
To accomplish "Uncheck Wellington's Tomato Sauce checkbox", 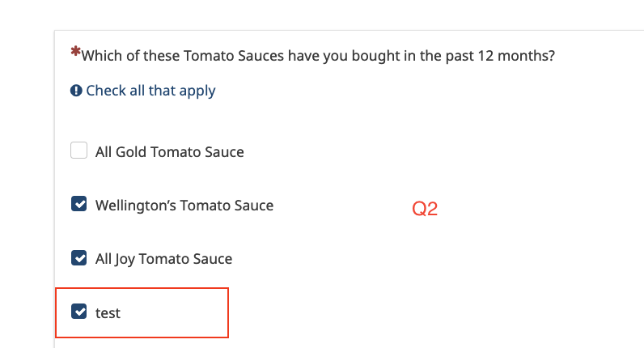I will pos(78,205).
